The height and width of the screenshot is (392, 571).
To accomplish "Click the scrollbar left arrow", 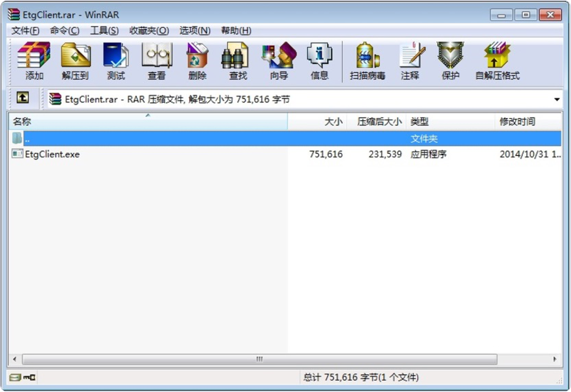I will point(15,359).
